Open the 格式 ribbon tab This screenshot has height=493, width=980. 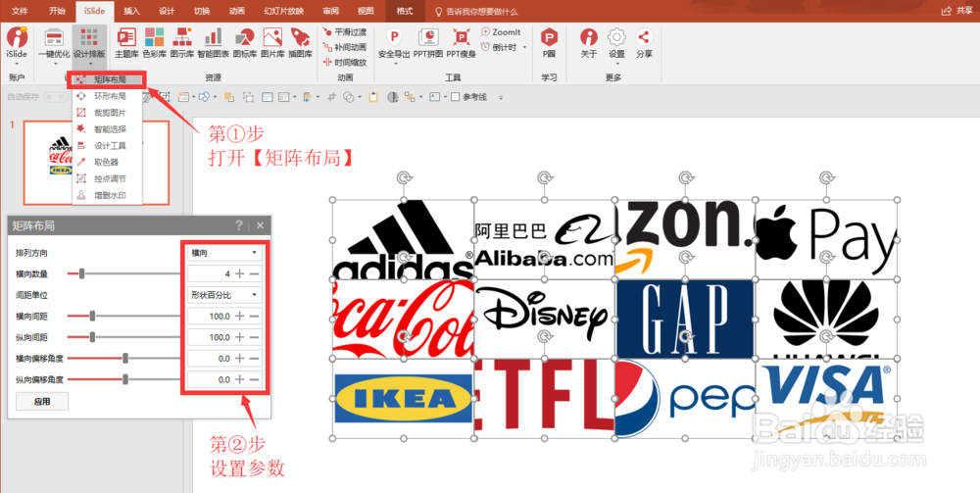[405, 11]
